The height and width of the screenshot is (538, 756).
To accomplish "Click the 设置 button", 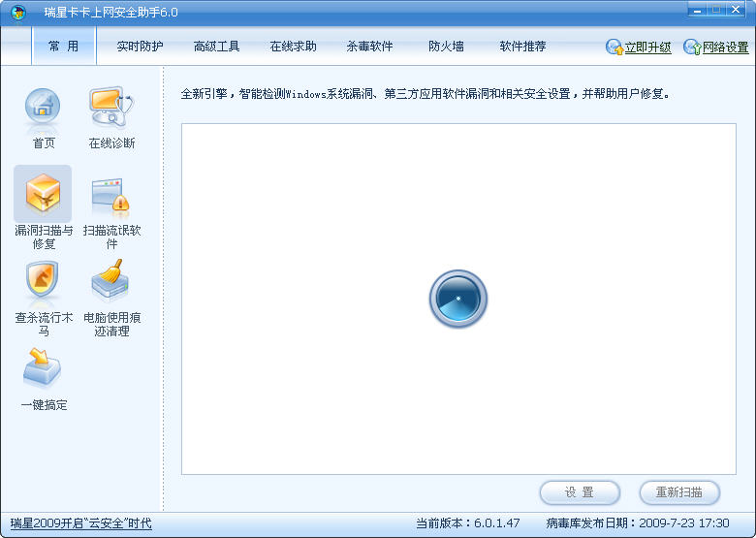I will click(580, 492).
